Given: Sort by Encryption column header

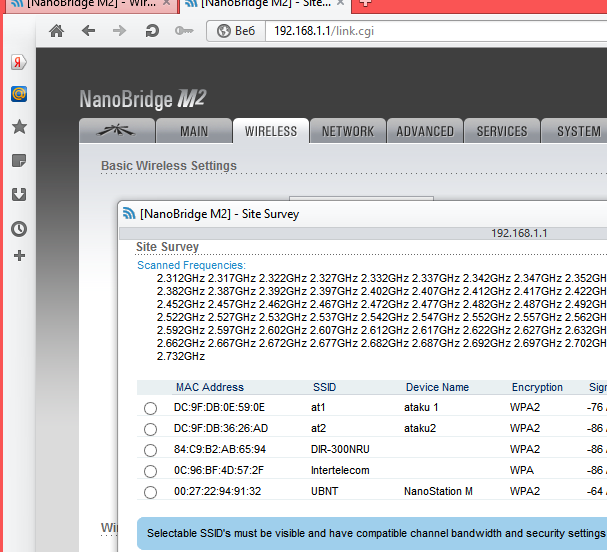Looking at the screenshot, I should click(x=537, y=387).
